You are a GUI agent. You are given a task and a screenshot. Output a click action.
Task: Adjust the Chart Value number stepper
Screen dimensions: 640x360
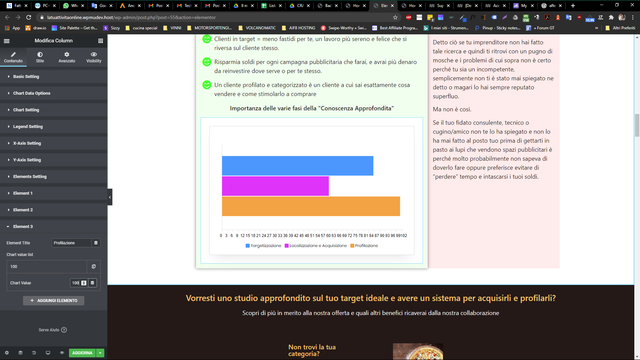84,283
